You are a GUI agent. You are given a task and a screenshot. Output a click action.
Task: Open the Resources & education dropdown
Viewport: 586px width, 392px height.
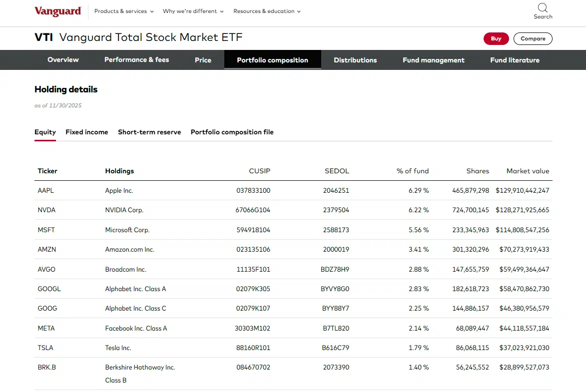(x=267, y=11)
